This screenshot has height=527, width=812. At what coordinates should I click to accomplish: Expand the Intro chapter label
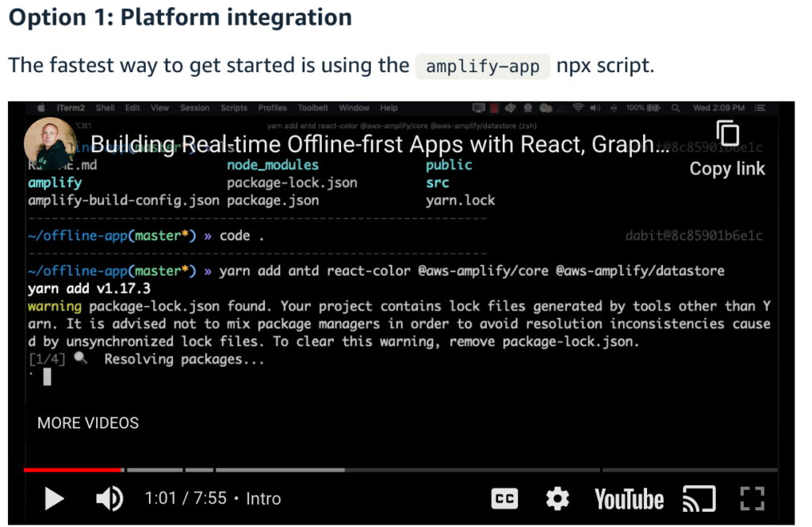(x=263, y=498)
